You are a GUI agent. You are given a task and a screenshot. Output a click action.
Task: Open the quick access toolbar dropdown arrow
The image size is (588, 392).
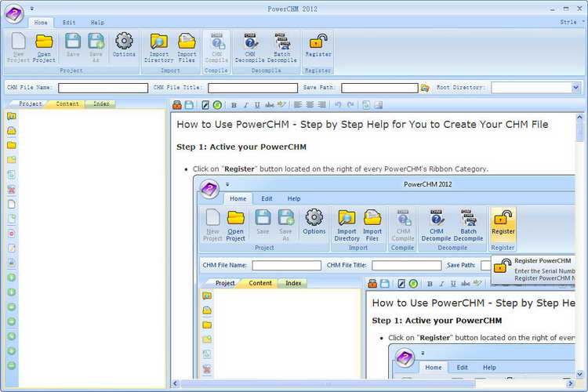pyautogui.click(x=32, y=9)
